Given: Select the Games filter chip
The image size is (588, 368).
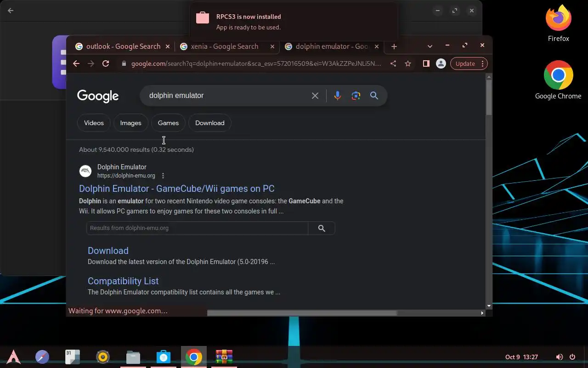Looking at the screenshot, I should point(168,123).
